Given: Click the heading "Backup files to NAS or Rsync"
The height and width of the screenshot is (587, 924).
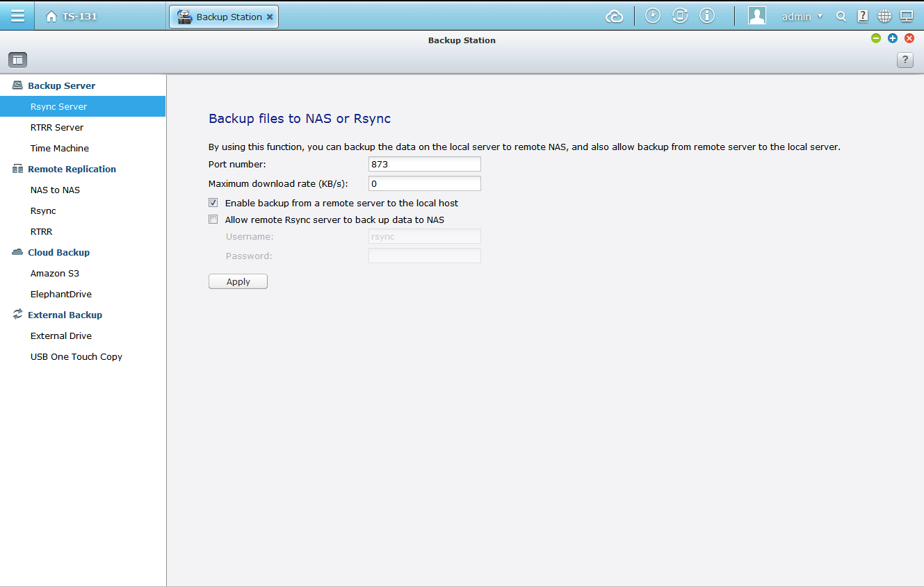Looking at the screenshot, I should coord(300,119).
